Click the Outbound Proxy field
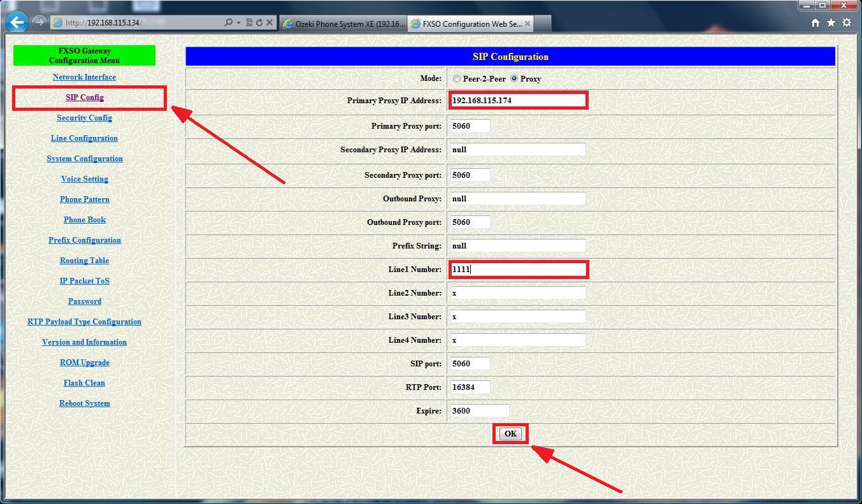Viewport: 862px width, 504px height. (517, 198)
